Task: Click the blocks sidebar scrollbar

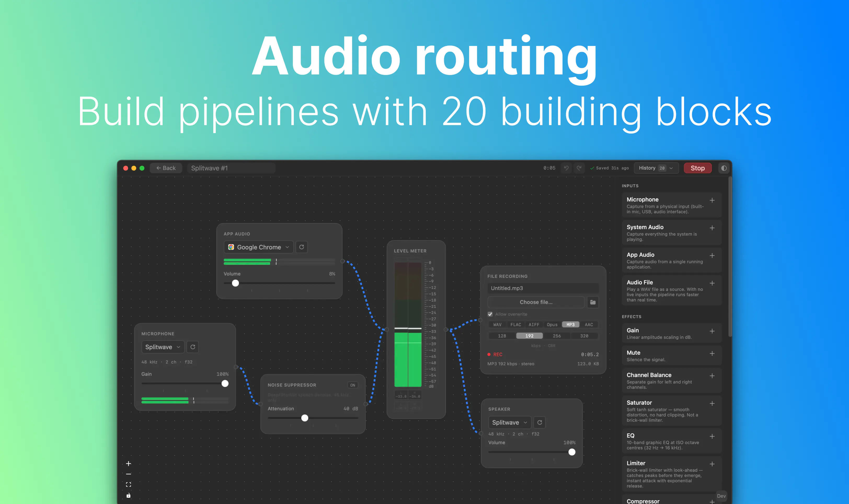Action: [730, 256]
